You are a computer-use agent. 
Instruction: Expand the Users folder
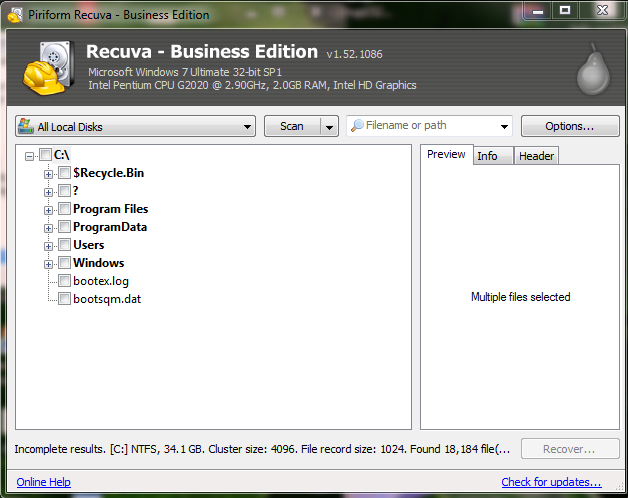coord(48,246)
